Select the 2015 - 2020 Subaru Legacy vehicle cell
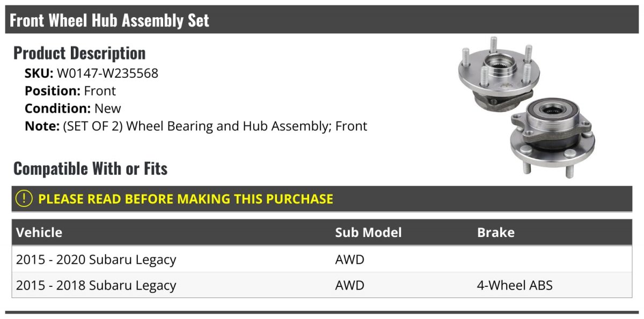This screenshot has height=319, width=644. click(x=96, y=260)
